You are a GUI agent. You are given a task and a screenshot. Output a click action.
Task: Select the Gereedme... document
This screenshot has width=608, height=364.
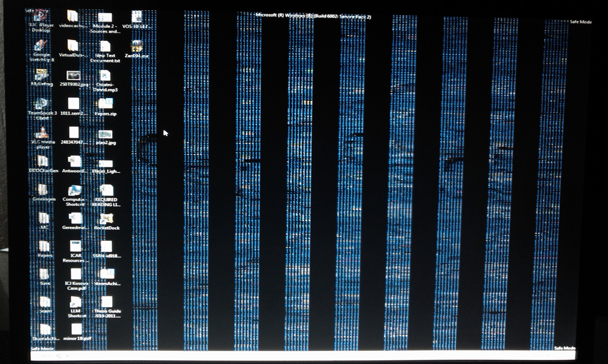(x=75, y=219)
